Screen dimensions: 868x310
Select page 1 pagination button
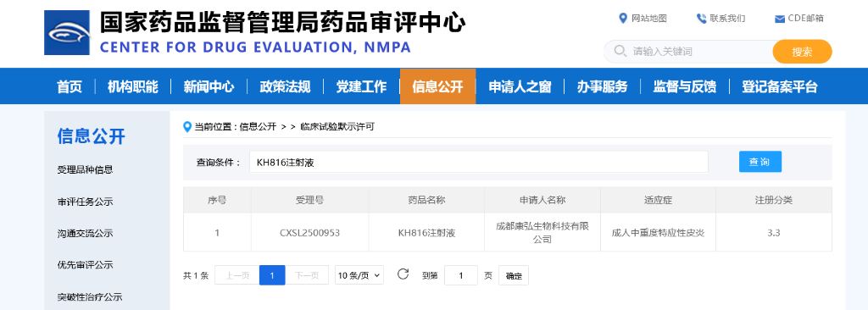(x=272, y=275)
